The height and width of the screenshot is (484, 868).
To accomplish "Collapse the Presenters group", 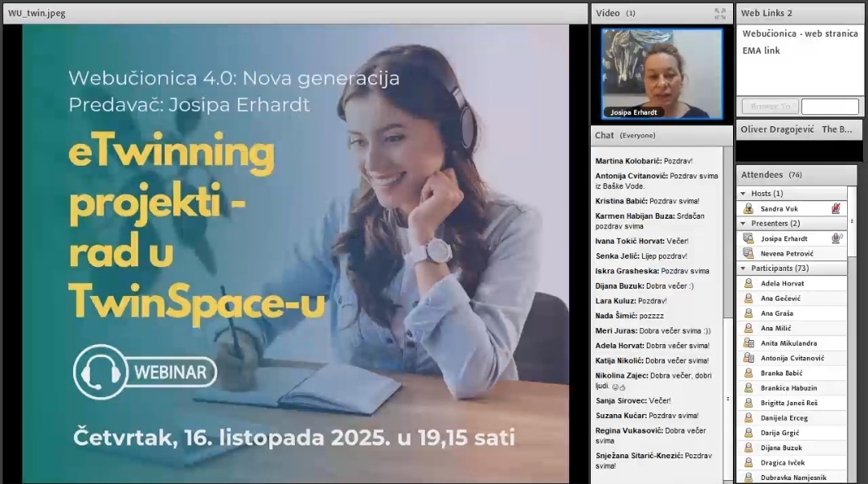I will click(743, 224).
